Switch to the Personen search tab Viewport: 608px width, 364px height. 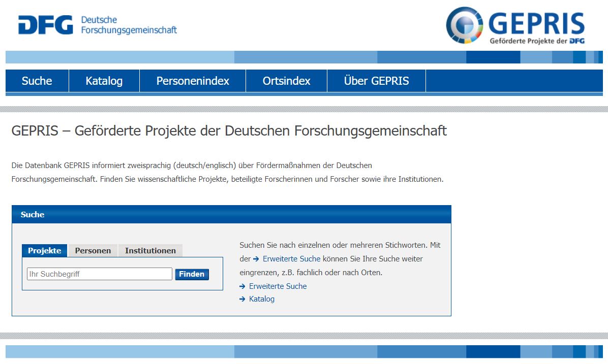coord(93,251)
